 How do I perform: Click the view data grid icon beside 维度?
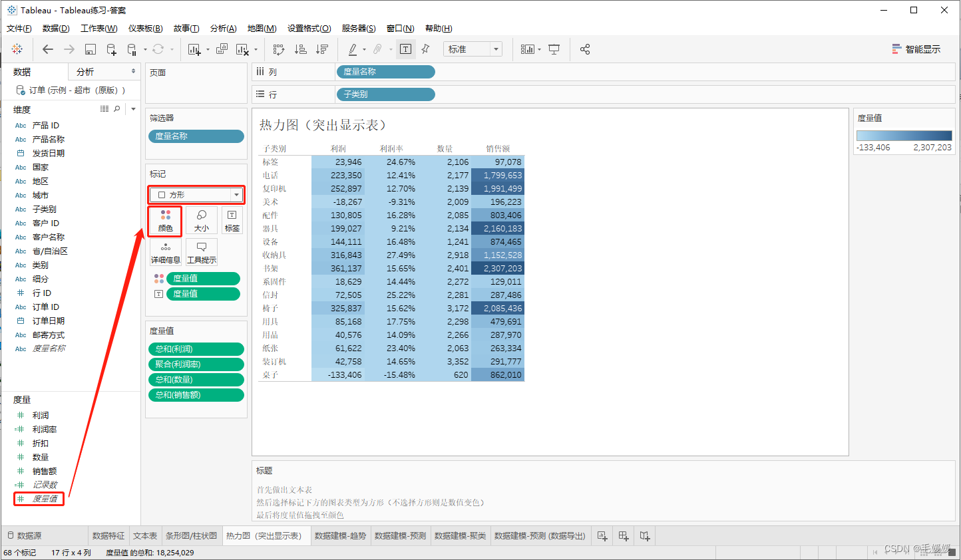[104, 109]
